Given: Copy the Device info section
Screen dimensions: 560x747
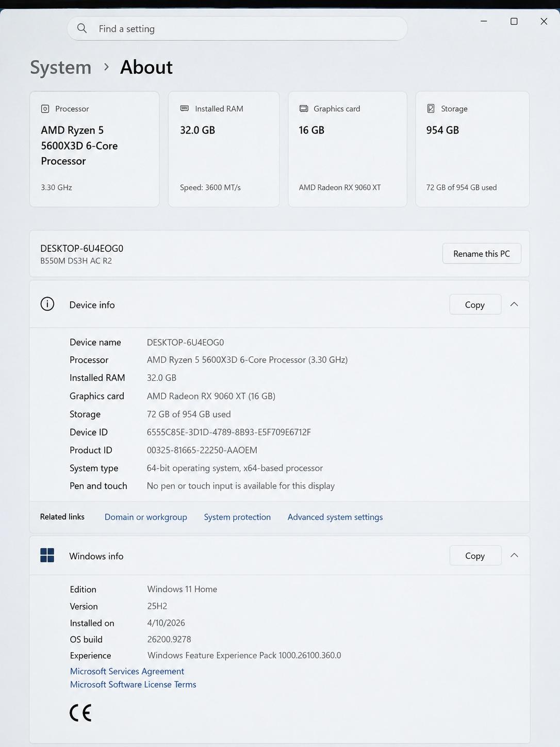Looking at the screenshot, I should (475, 304).
